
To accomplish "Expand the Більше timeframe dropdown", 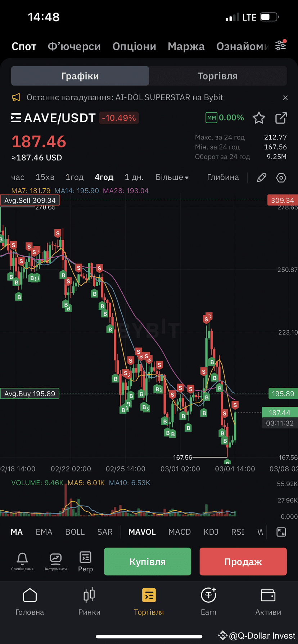I will [x=172, y=177].
